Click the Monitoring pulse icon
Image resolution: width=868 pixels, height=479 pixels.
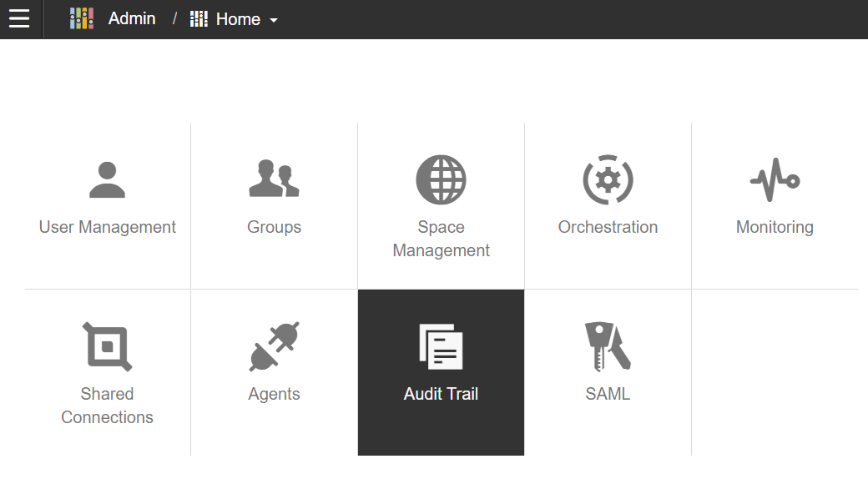[x=775, y=180]
